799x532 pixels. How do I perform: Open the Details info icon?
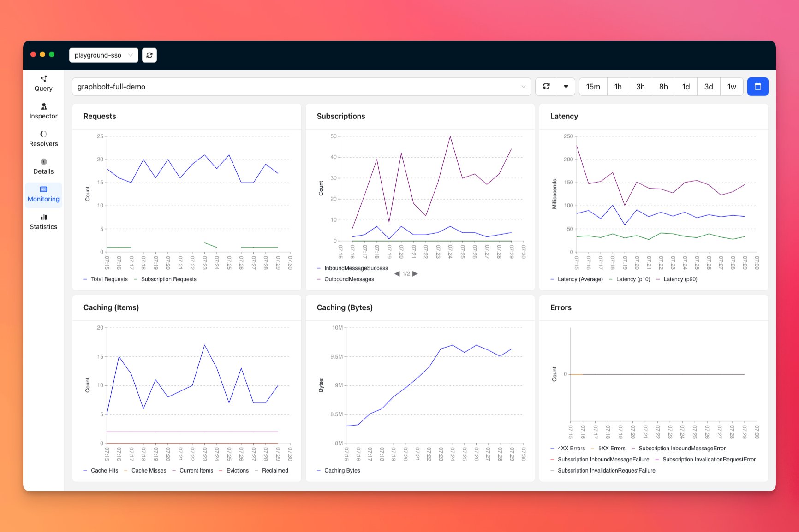pyautogui.click(x=43, y=162)
